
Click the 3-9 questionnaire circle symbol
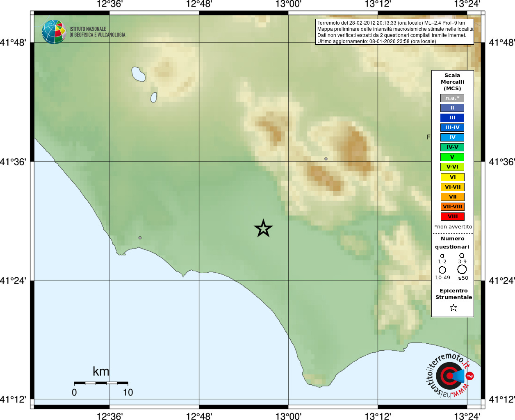(x=462, y=256)
